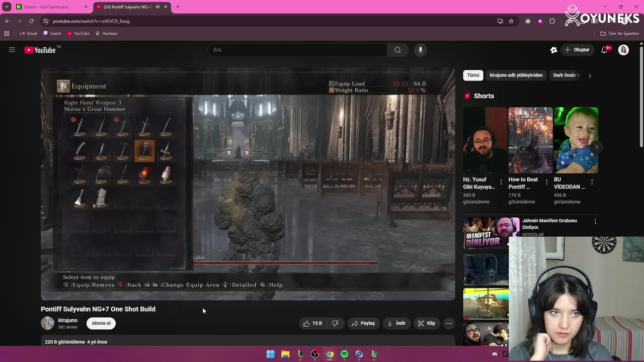Show next filter chips with the arrow
The height and width of the screenshot is (362, 644).
(x=590, y=75)
